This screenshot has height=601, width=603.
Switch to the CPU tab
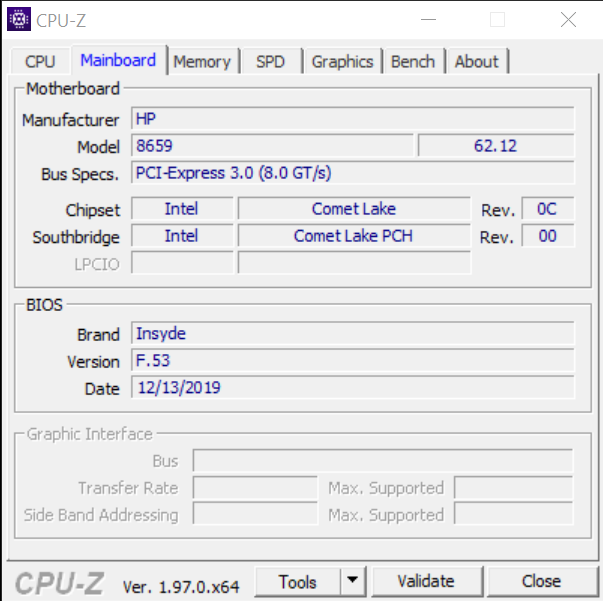pyautogui.click(x=40, y=62)
